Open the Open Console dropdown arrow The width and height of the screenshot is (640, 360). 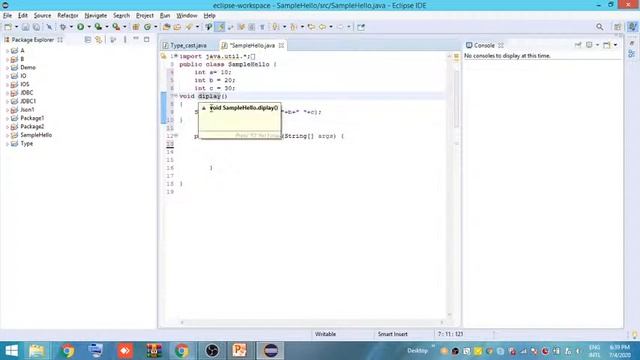pyautogui.click(x=615, y=45)
